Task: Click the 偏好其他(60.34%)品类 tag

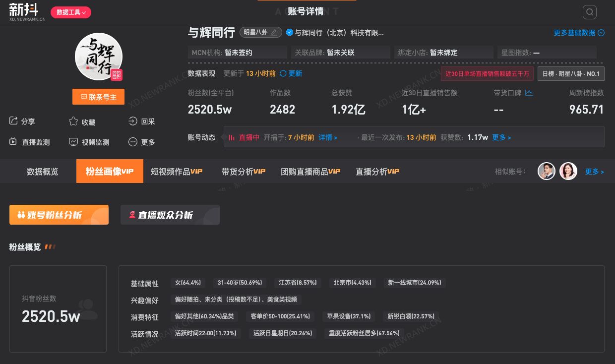Action: pos(204,316)
